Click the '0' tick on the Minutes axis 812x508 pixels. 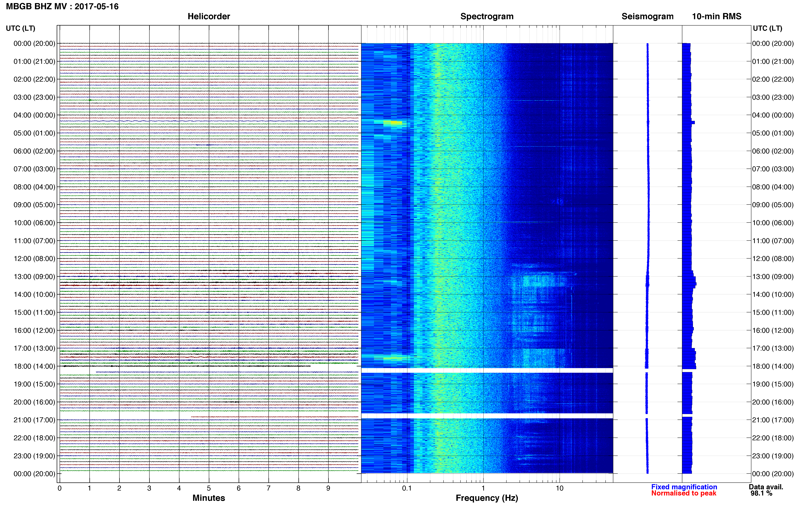(x=59, y=488)
